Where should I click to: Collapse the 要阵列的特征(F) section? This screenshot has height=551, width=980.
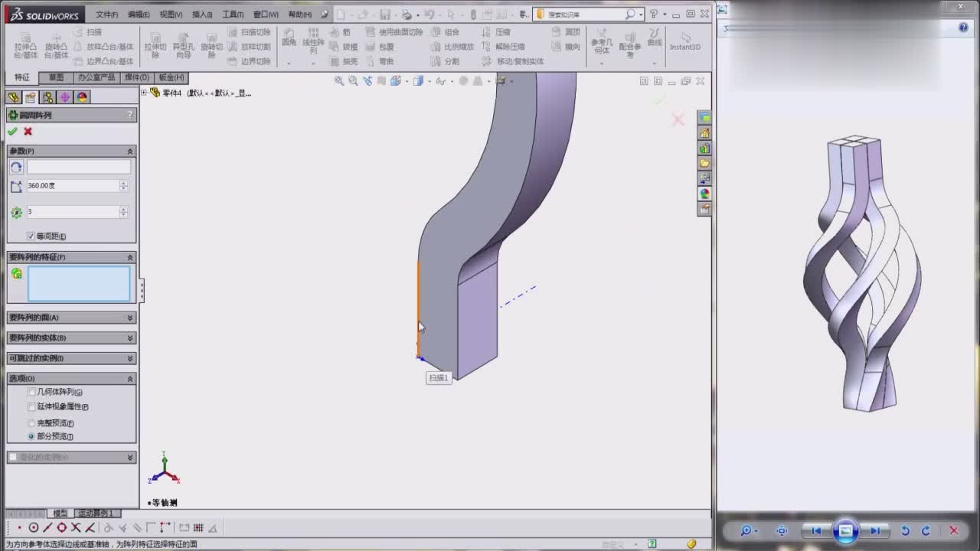coord(130,257)
